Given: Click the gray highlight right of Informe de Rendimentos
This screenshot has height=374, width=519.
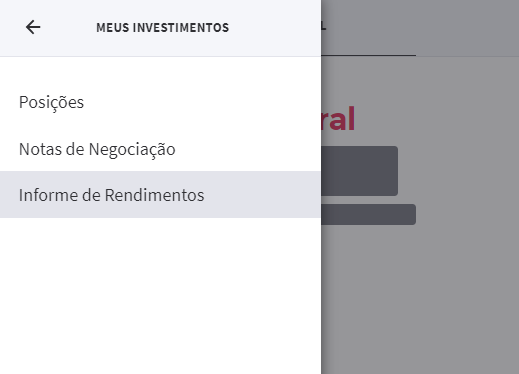Looking at the screenshot, I should click(263, 195).
